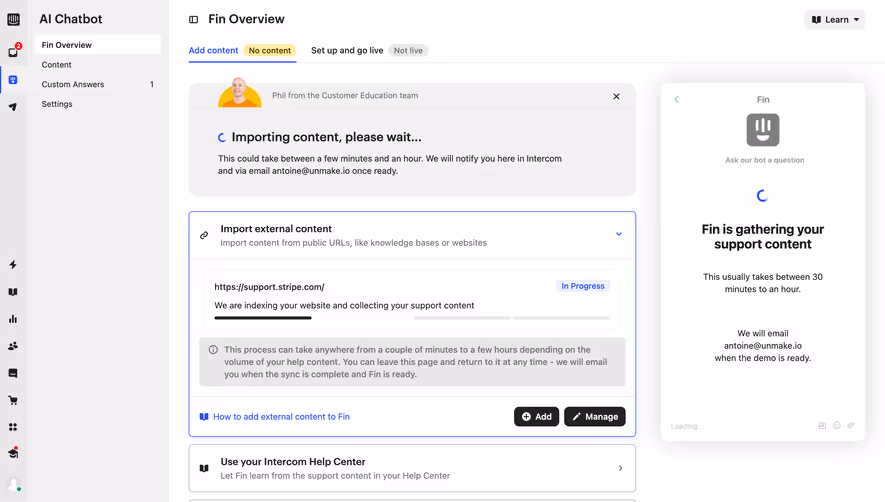The image size is (885, 502).
Task: Open the Help Center book icon in sidebar
Action: (13, 292)
